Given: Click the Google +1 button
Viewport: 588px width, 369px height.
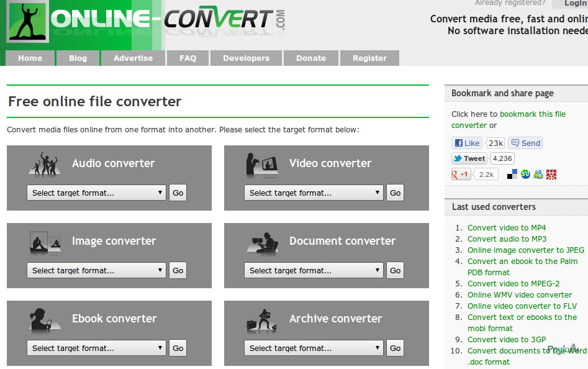Looking at the screenshot, I should (461, 175).
